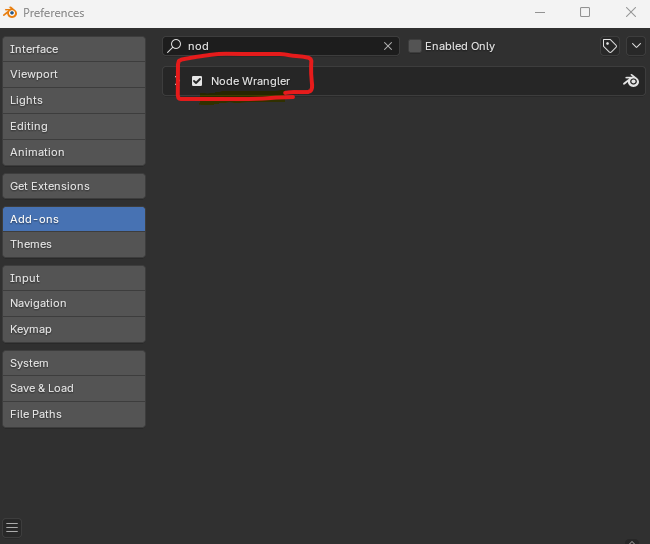Open the File Paths preferences

point(74,414)
